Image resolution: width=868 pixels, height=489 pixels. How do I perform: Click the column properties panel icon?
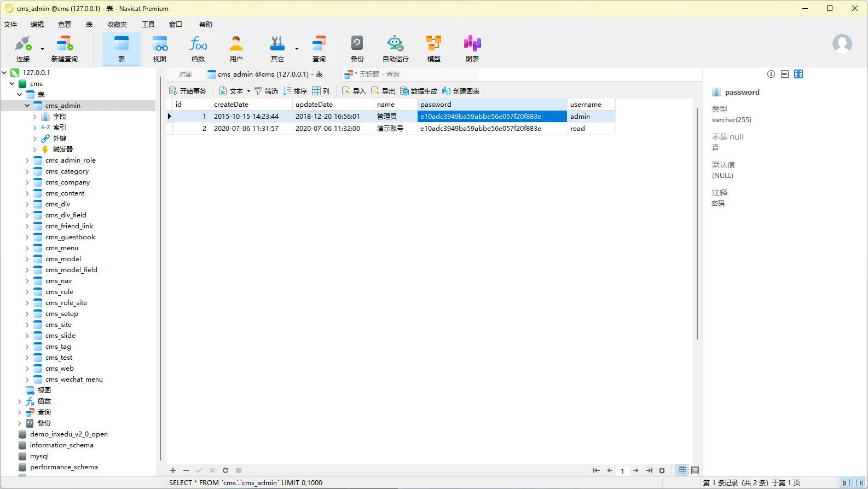(x=798, y=74)
